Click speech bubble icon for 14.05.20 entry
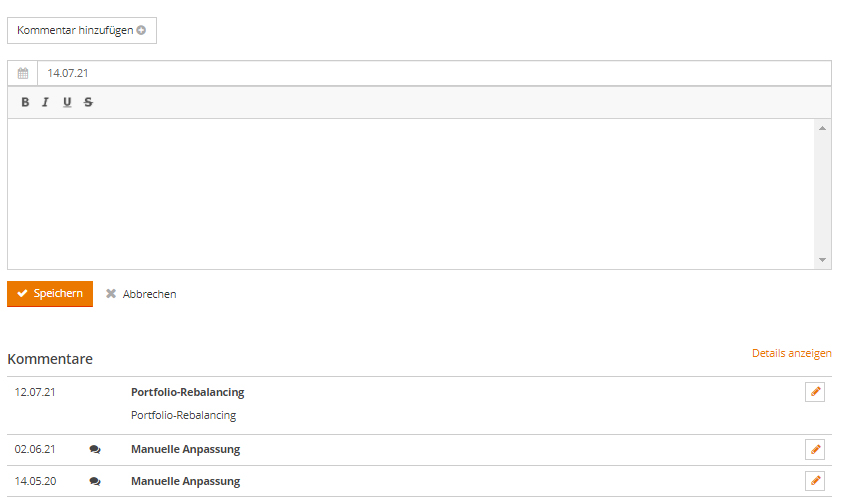This screenshot has width=845, height=500. 95,481
